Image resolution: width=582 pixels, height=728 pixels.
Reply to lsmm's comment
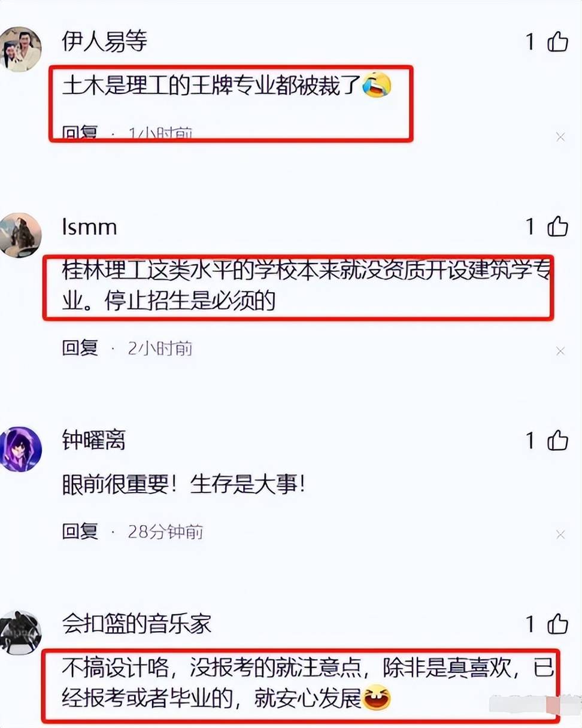point(80,348)
